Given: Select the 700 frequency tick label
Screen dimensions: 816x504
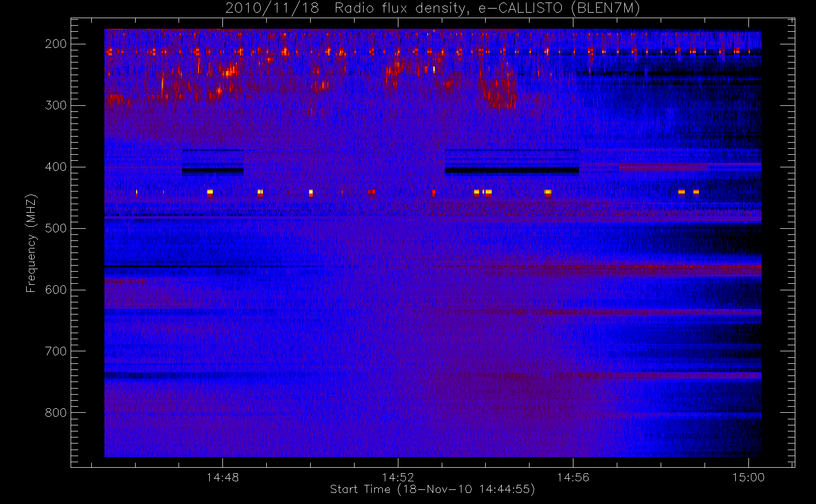Looking at the screenshot, I should 56,351.
